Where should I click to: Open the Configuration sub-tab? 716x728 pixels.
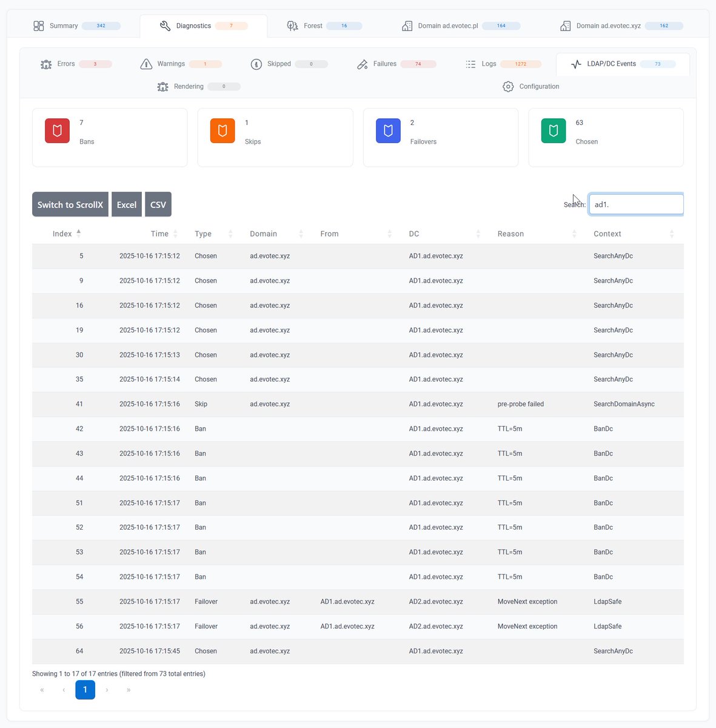pyautogui.click(x=531, y=87)
